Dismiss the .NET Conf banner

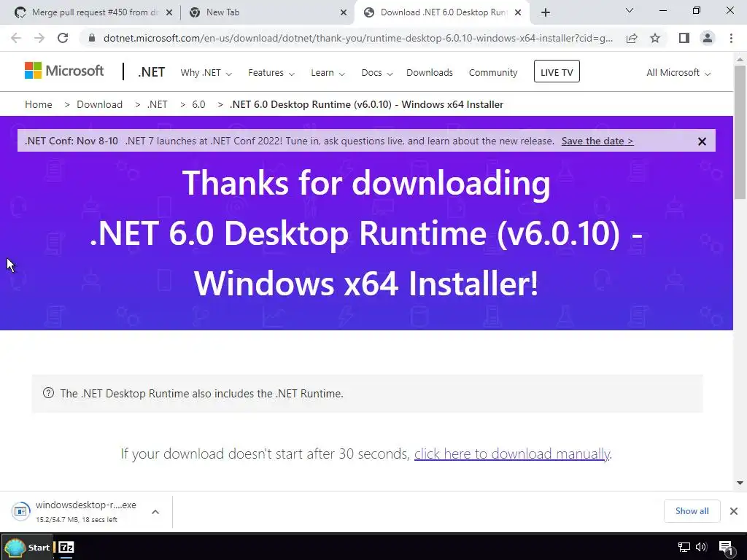[x=702, y=141]
